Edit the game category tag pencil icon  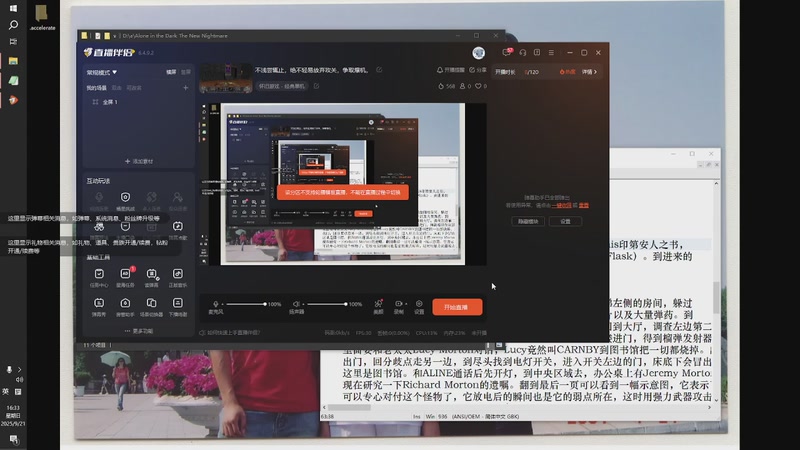[x=316, y=86]
